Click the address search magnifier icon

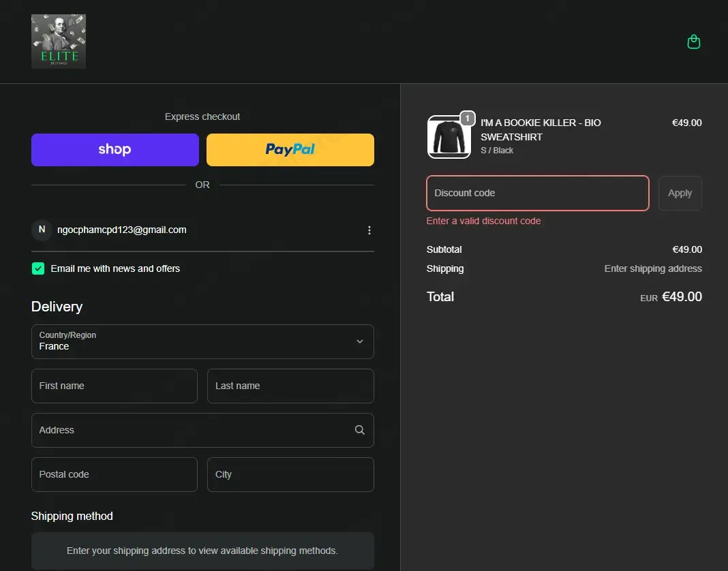pyautogui.click(x=360, y=431)
